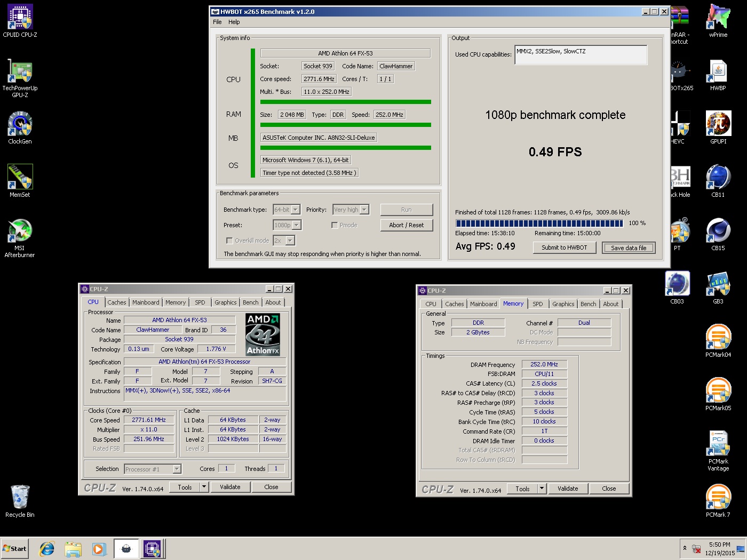Launch the TechPowerUp GPU-Z desktop icon
Viewport: 747px width, 560px height.
(x=20, y=78)
